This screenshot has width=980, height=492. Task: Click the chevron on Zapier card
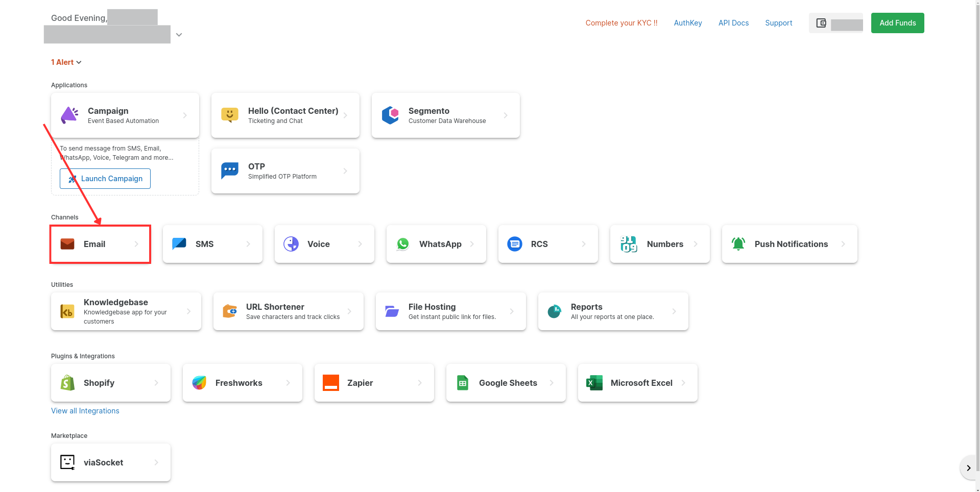tap(420, 383)
